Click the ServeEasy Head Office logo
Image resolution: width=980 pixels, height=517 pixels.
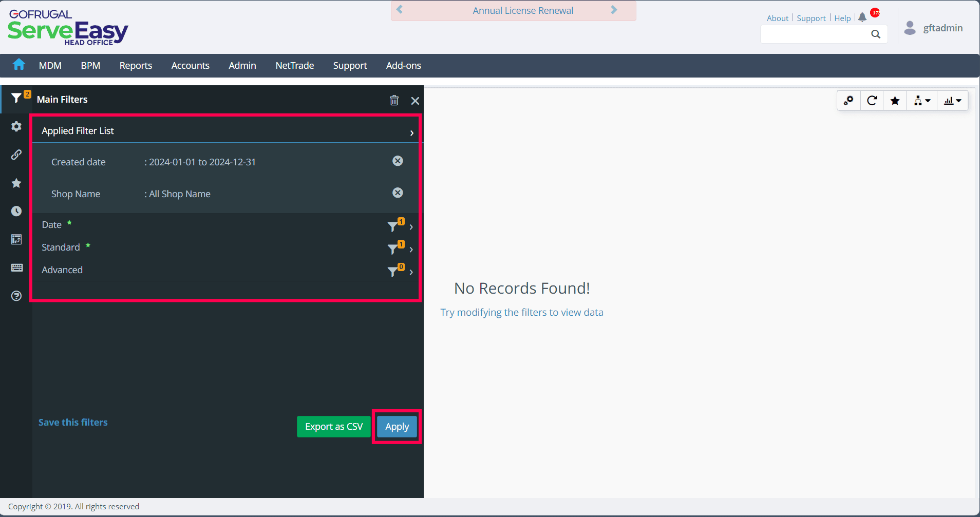[67, 28]
